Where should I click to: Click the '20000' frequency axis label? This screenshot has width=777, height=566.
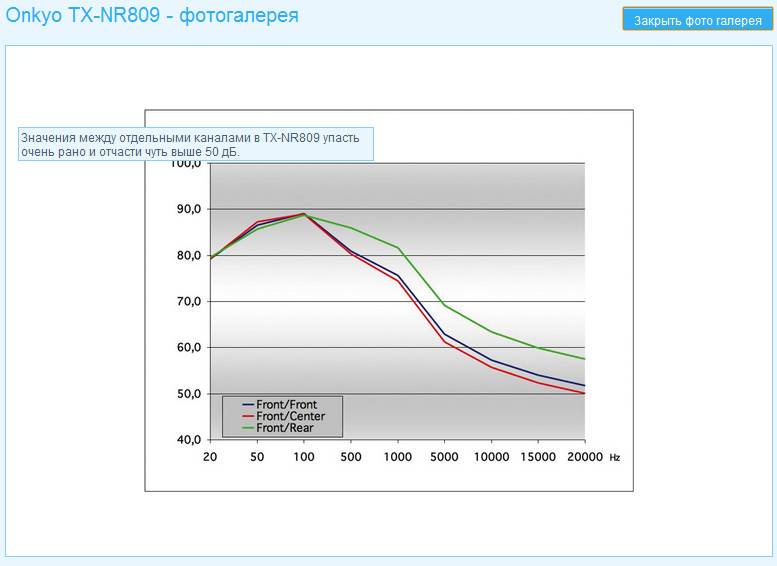tap(585, 457)
